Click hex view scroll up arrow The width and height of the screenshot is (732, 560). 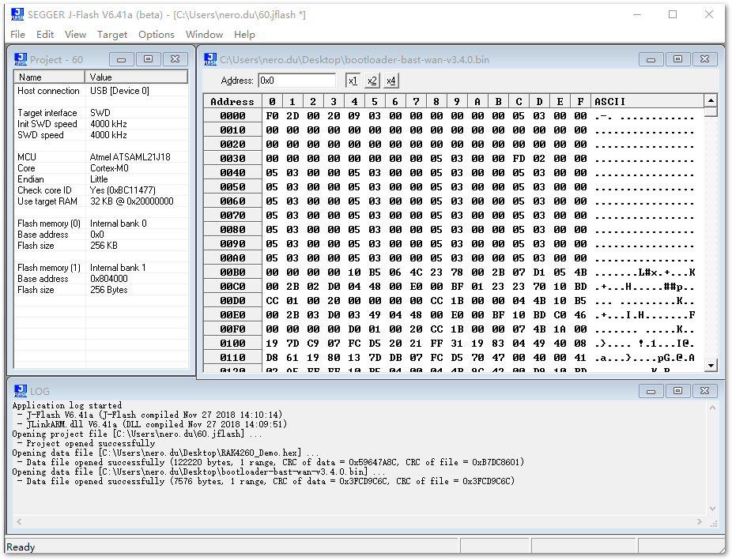[x=711, y=100]
